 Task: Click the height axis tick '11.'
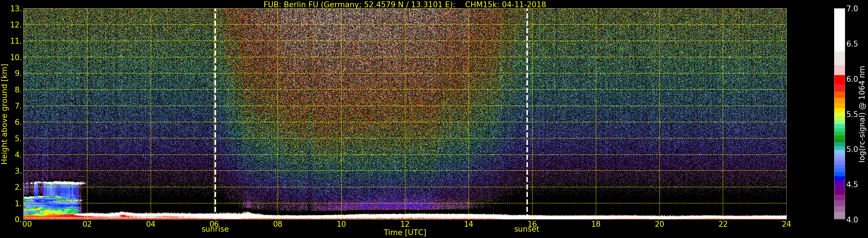(x=16, y=41)
